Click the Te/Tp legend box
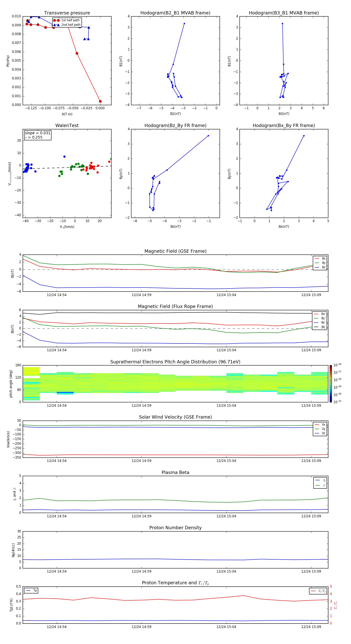This screenshot has width=351, height=644. click(318, 591)
